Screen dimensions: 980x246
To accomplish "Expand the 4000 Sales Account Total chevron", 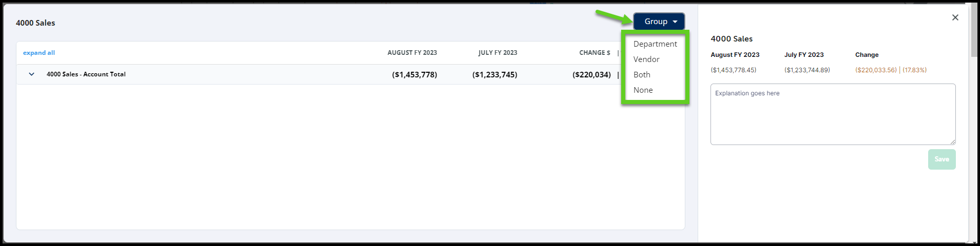I will [31, 74].
